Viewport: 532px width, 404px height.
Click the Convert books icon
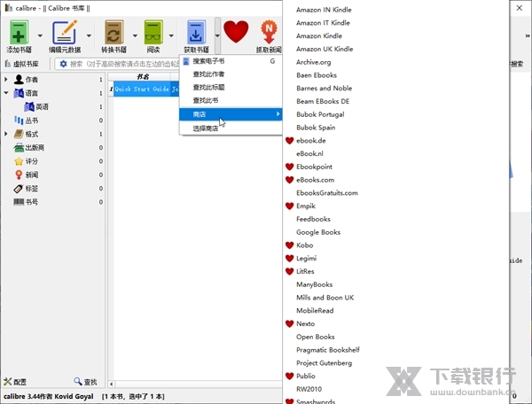click(113, 33)
